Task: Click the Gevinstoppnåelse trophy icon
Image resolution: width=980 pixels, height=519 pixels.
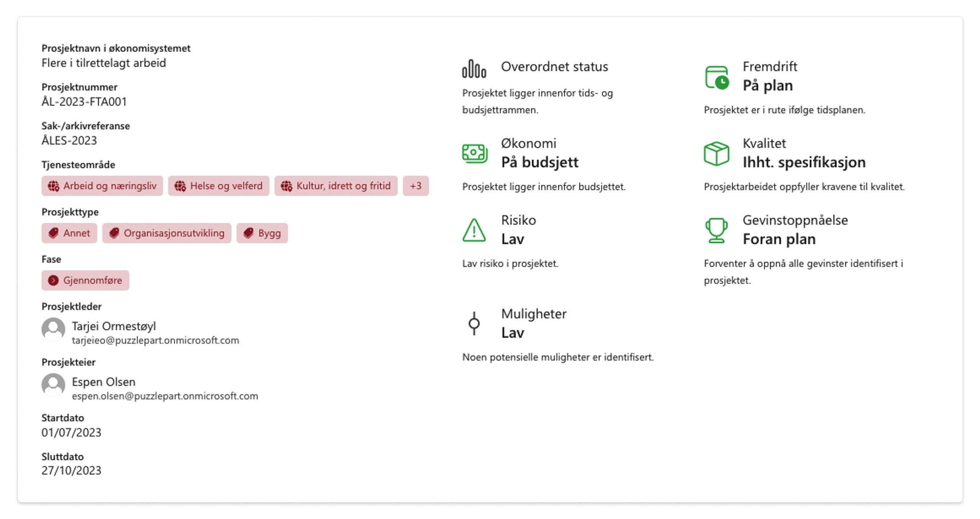Action: tap(716, 230)
